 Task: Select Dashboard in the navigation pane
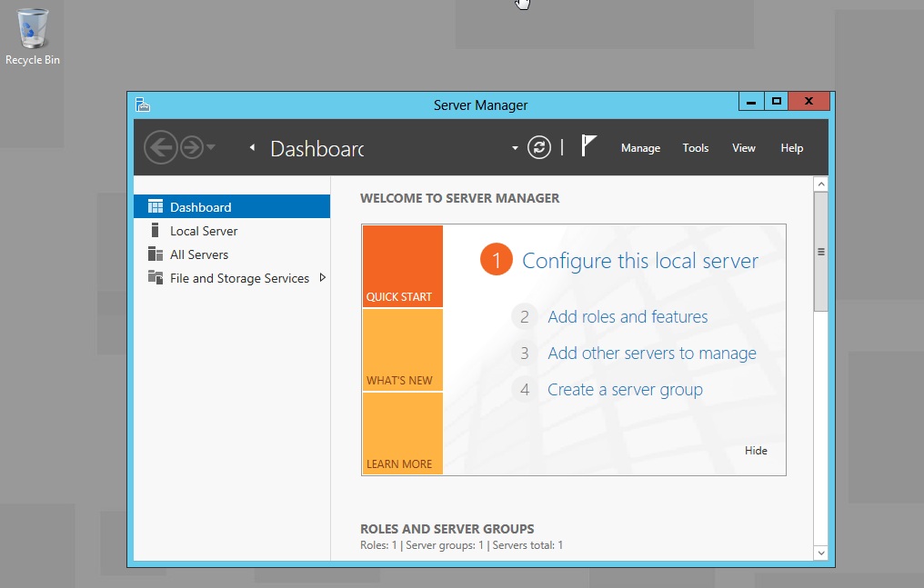pos(232,206)
